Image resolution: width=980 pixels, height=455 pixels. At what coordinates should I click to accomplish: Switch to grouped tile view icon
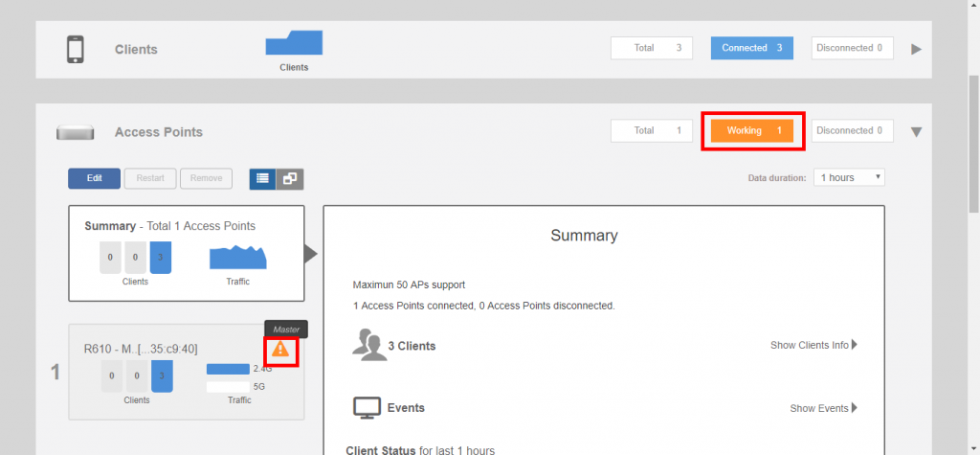[290, 178]
